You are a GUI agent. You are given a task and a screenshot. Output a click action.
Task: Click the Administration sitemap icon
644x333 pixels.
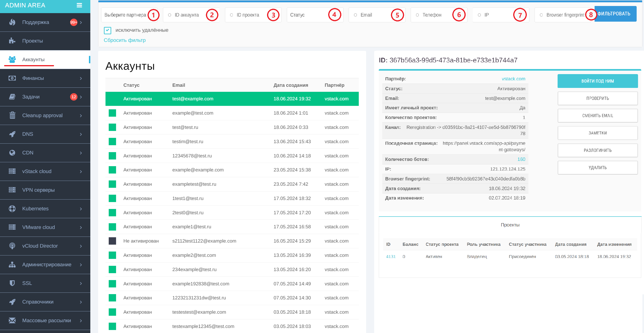(12, 264)
